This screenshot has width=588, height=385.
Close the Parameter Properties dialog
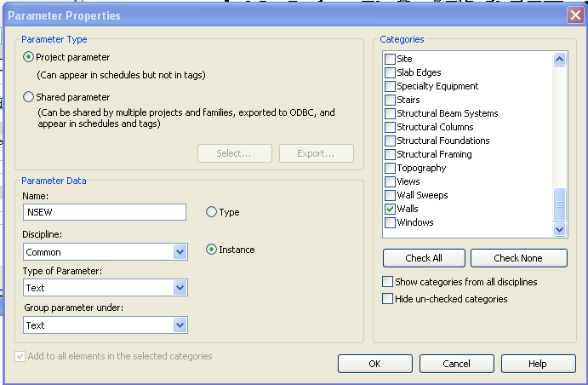[574, 14]
